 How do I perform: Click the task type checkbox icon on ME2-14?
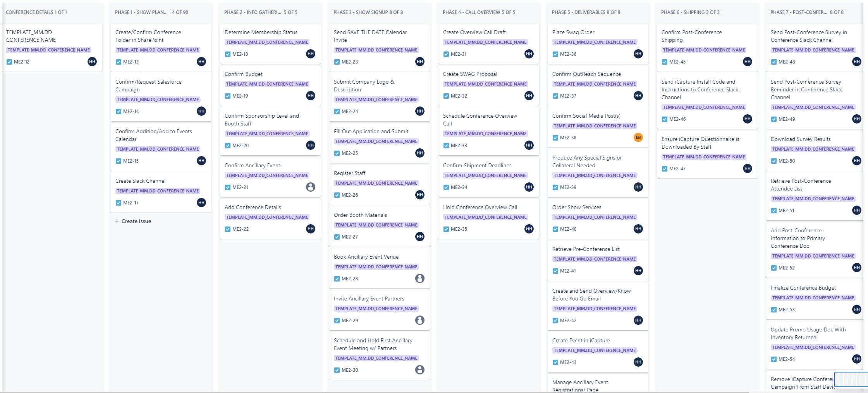119,112
